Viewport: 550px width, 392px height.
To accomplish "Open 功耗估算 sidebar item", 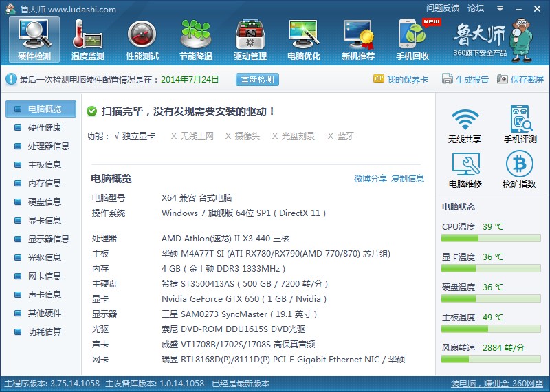I will [41, 331].
